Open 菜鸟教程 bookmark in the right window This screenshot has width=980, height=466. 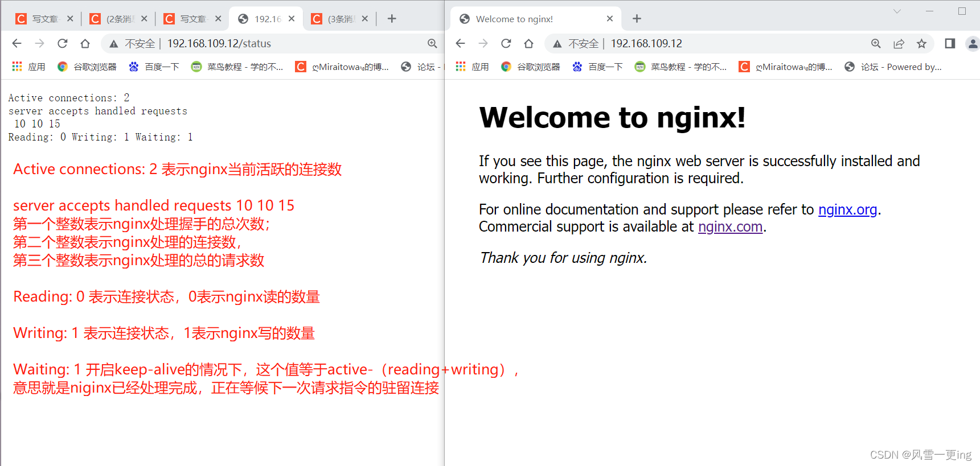pos(680,67)
